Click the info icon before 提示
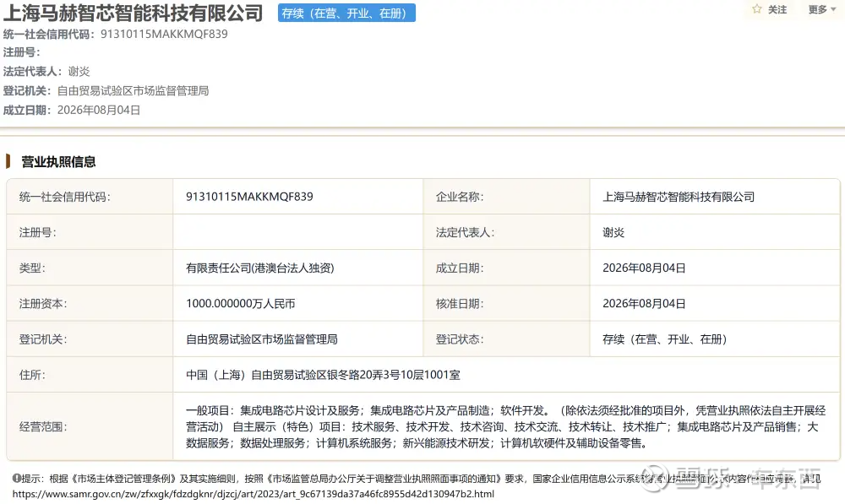845x504 pixels. click(x=16, y=478)
